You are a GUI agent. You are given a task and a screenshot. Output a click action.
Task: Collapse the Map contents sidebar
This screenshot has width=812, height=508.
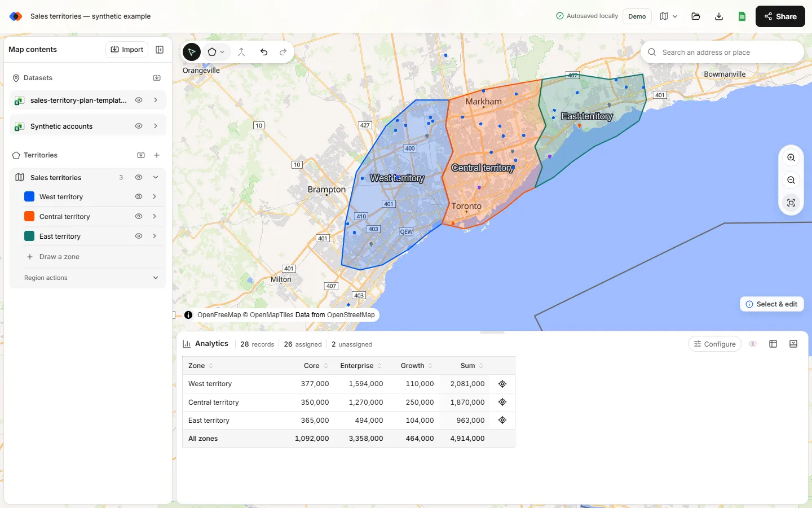pyautogui.click(x=160, y=50)
